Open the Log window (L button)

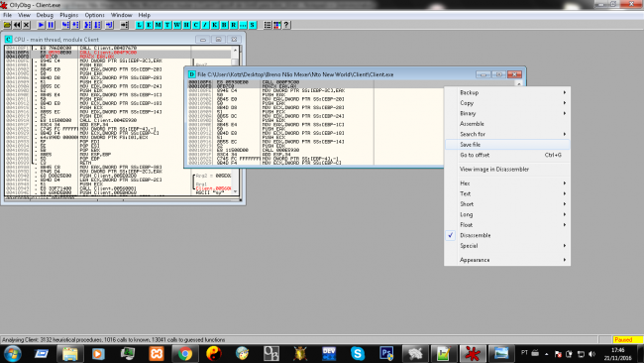click(x=140, y=25)
